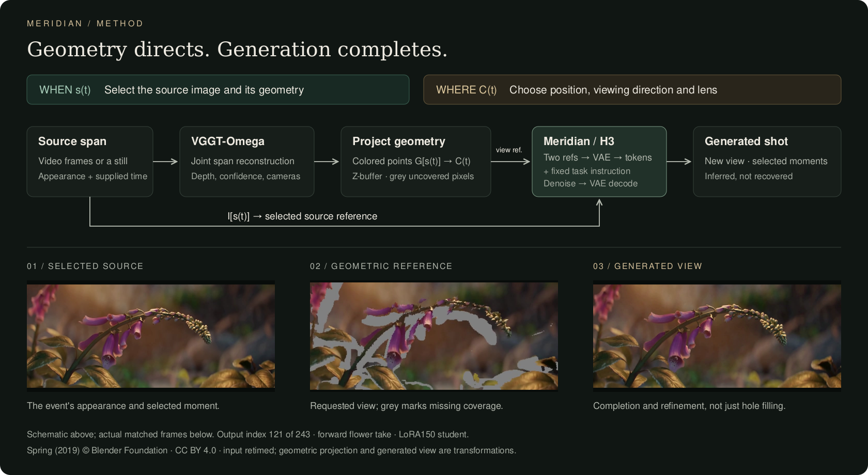Screen dimensions: 868x475
Task: Click the MERIDIAN / METHOD breadcrumb label
Action: [x=85, y=23]
